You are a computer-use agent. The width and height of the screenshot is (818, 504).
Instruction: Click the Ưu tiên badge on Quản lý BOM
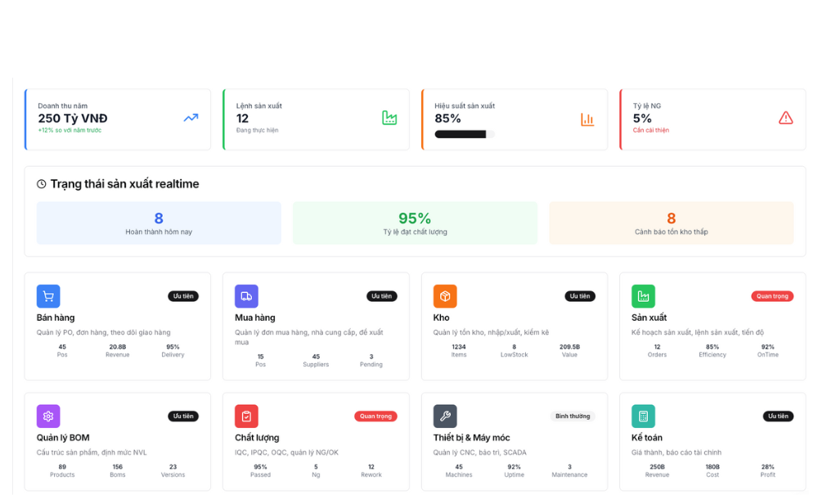[183, 416]
